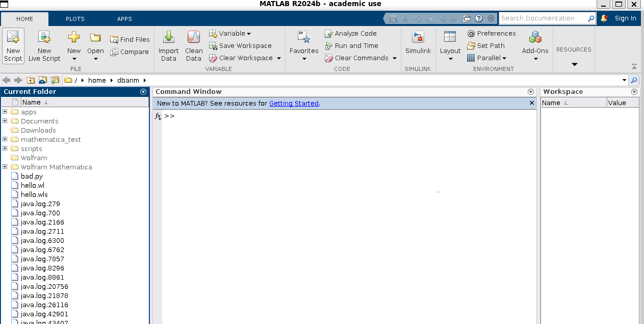Open the address bar history dropdown

pos(625,80)
